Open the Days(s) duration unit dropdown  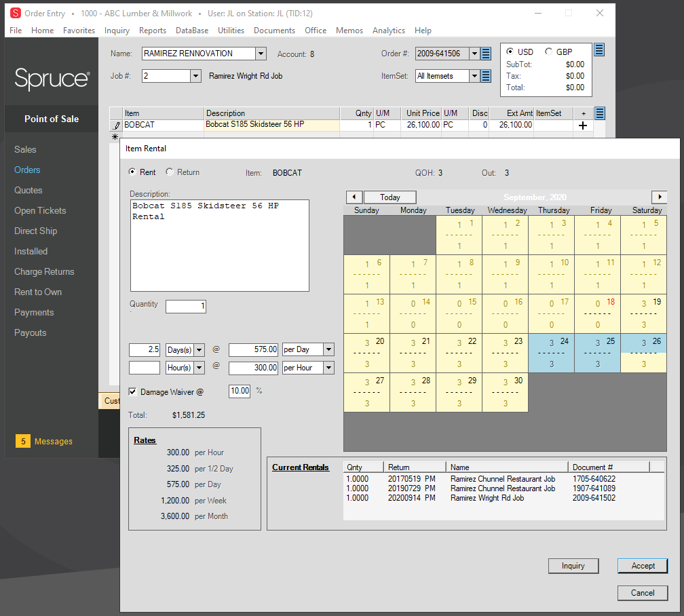click(199, 350)
